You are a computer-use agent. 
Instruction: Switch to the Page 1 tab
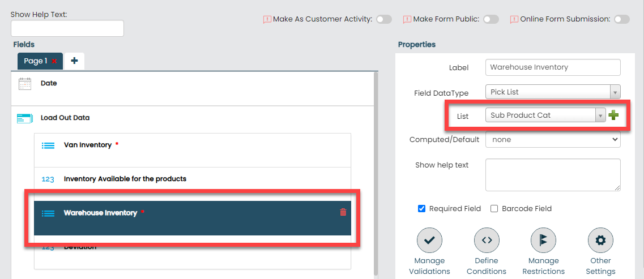point(35,61)
